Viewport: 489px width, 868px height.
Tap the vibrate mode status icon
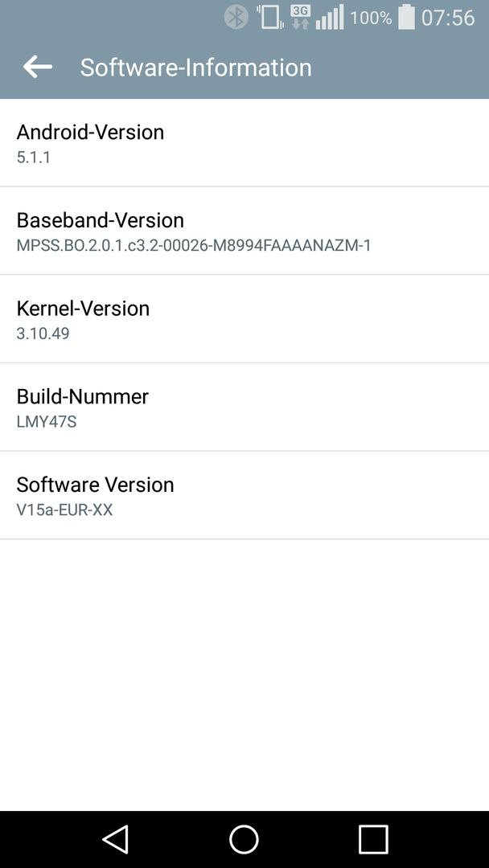tap(269, 17)
